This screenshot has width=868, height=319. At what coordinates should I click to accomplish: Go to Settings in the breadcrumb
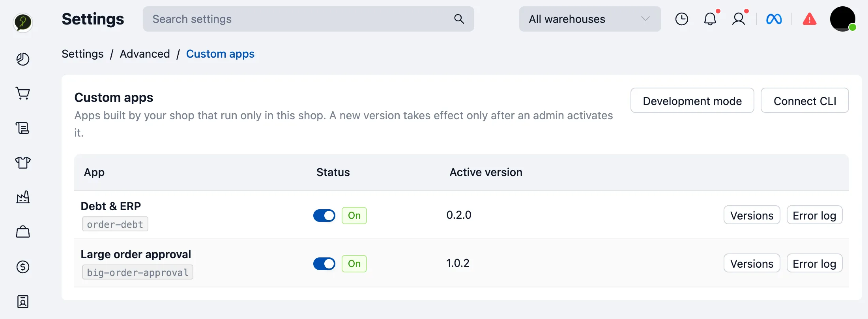tap(82, 54)
